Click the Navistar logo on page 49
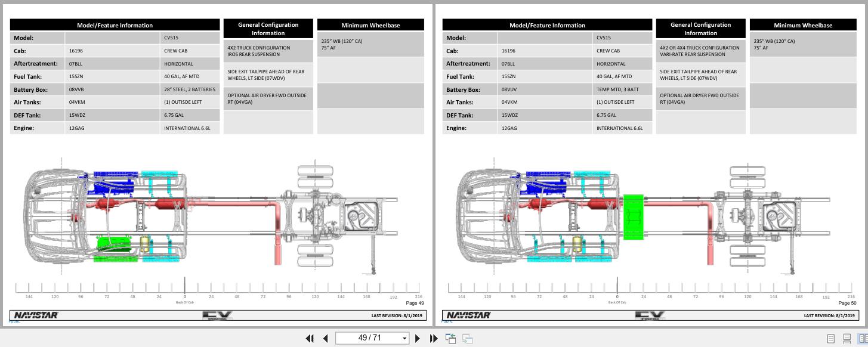 coord(36,315)
